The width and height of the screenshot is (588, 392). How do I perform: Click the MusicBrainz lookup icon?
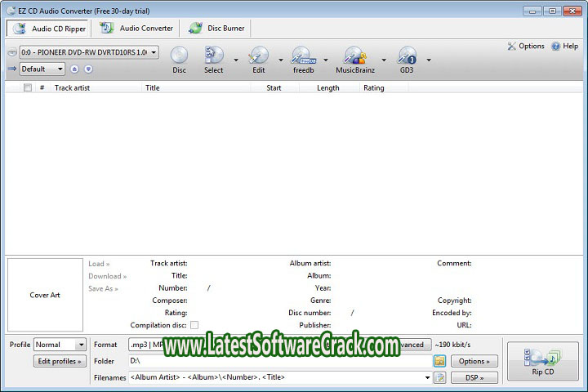tap(355, 56)
